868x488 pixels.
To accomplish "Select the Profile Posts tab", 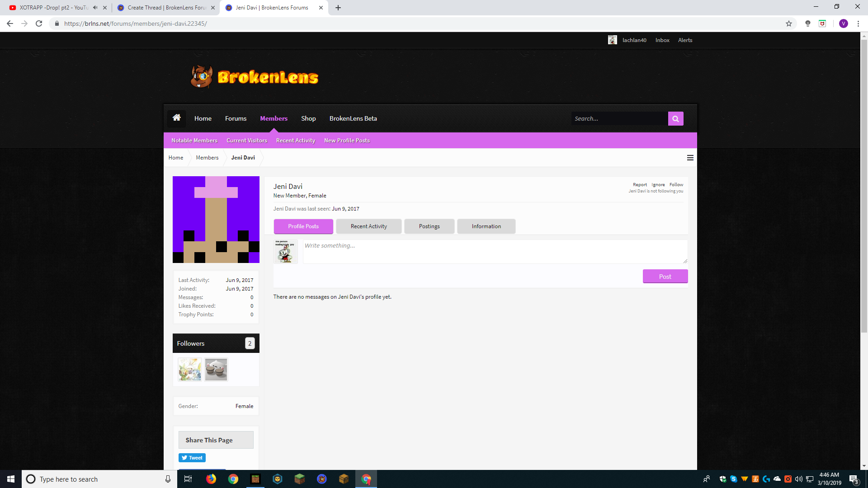I will [x=303, y=226].
